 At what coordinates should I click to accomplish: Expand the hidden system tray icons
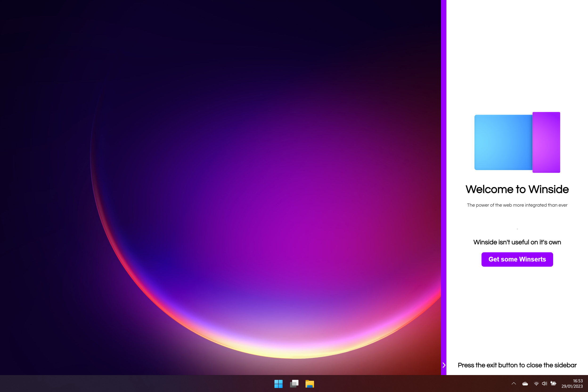click(x=514, y=384)
